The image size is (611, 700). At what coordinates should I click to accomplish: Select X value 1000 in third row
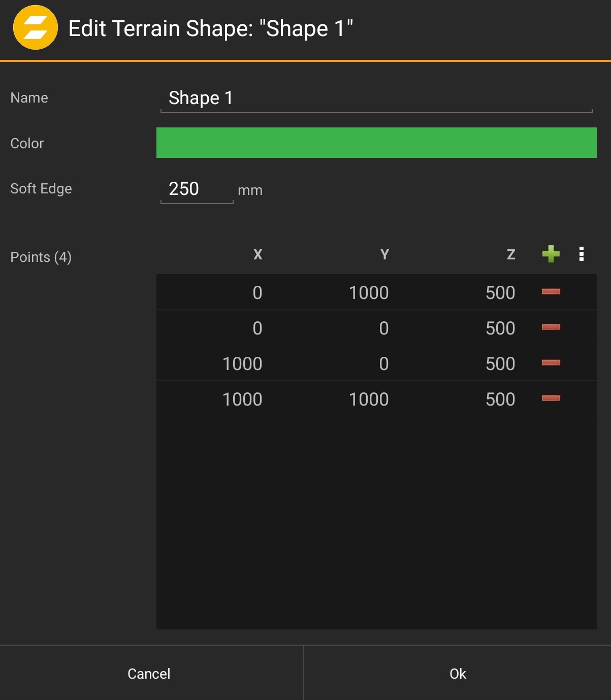pos(242,364)
